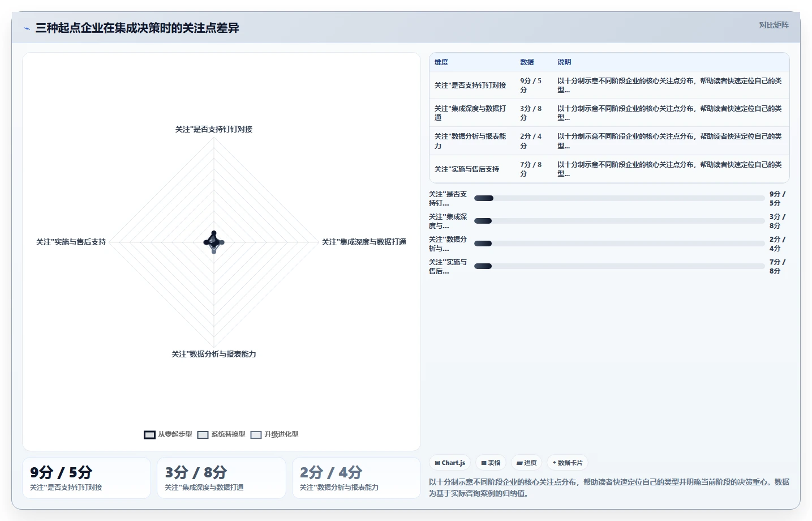Click the 从零起步型 legend color box
812x521 pixels.
click(x=149, y=435)
